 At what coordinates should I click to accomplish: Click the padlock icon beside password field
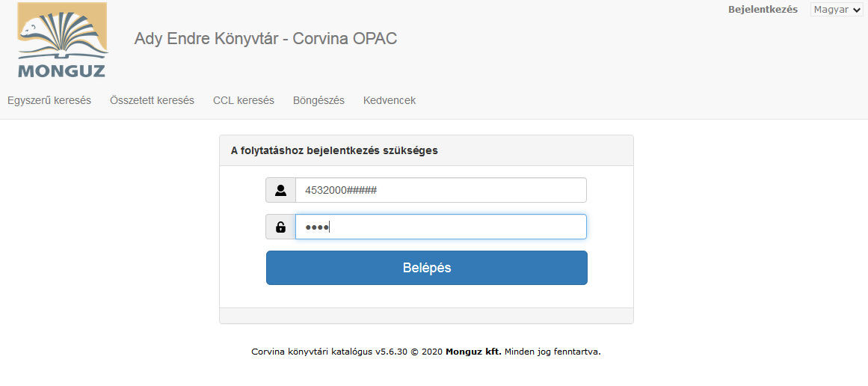tap(280, 227)
